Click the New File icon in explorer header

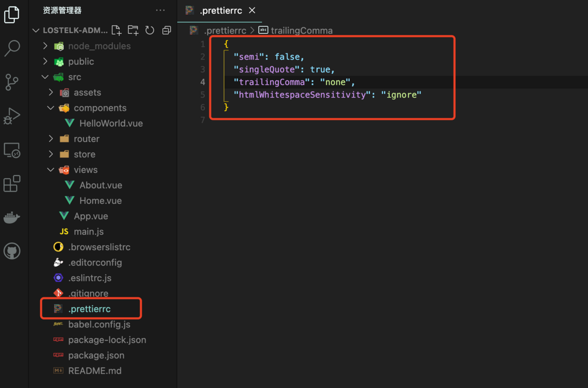point(116,31)
